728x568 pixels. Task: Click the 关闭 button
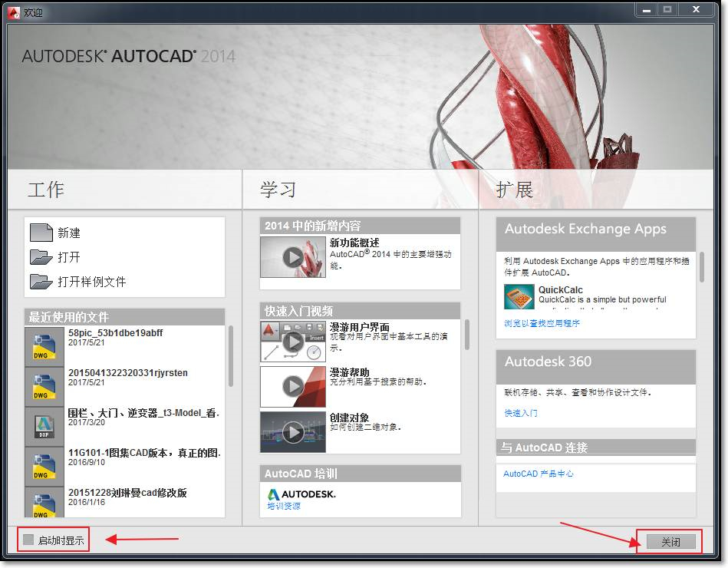[671, 541]
